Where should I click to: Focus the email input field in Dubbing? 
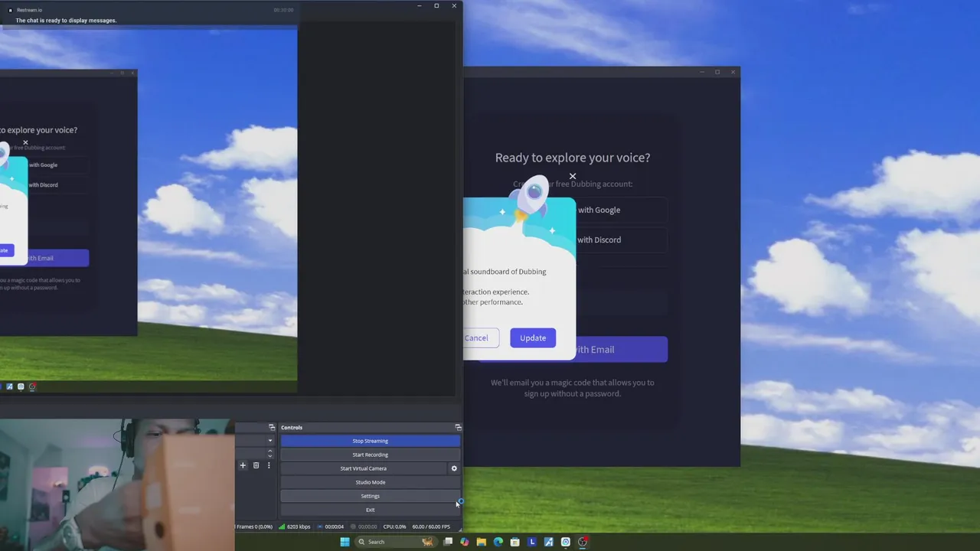pyautogui.click(x=621, y=304)
